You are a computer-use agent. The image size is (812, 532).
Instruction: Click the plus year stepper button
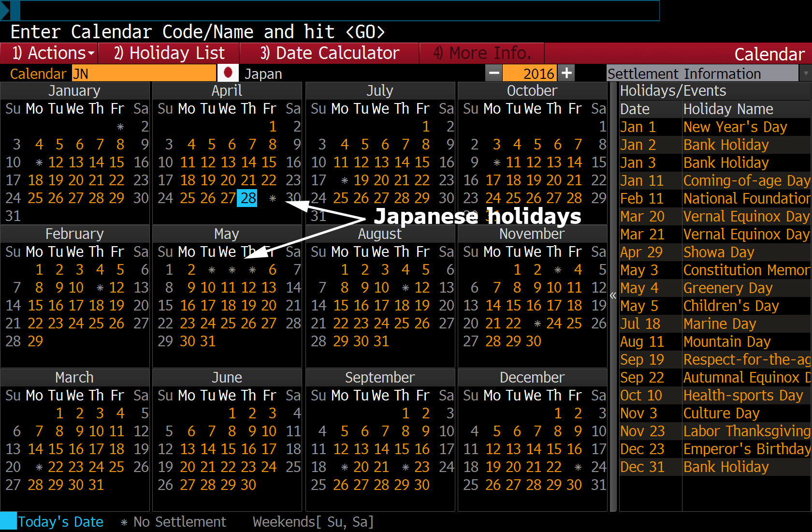point(566,74)
